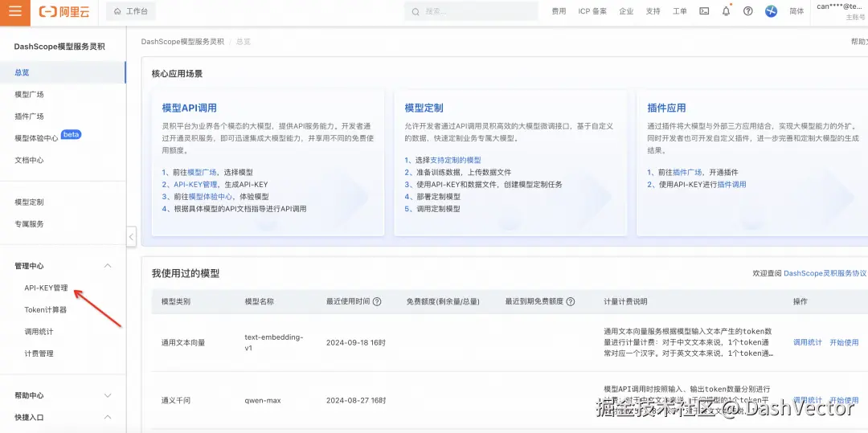The height and width of the screenshot is (433, 868).
Task: Open 计费管理 in the sidebar
Action: tap(39, 353)
